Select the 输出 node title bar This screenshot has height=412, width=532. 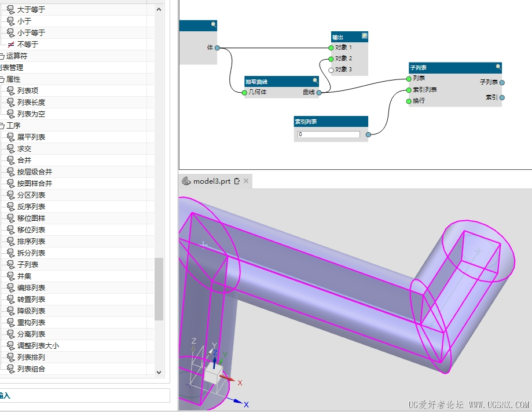coord(350,37)
